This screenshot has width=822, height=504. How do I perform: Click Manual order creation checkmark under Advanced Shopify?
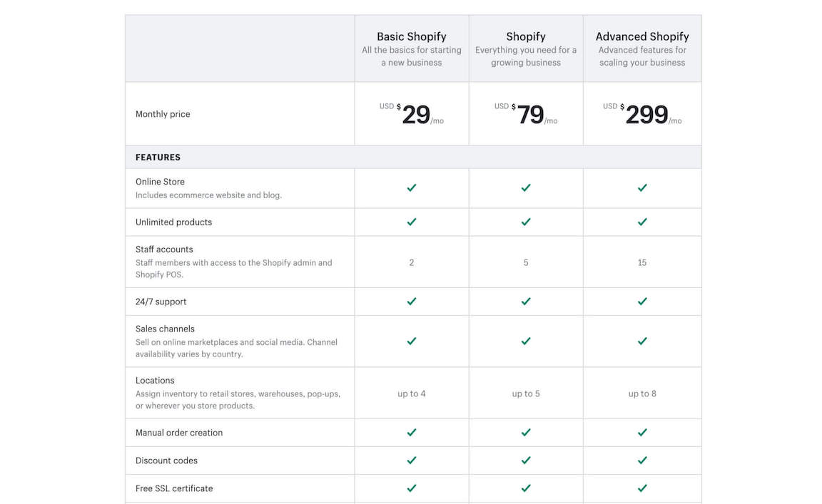tap(642, 432)
